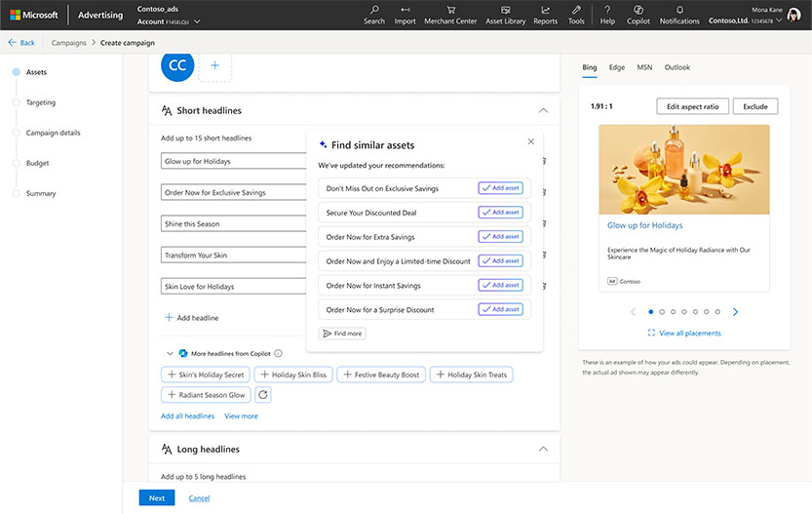
Task: Open the Tools menu
Action: [x=576, y=15]
